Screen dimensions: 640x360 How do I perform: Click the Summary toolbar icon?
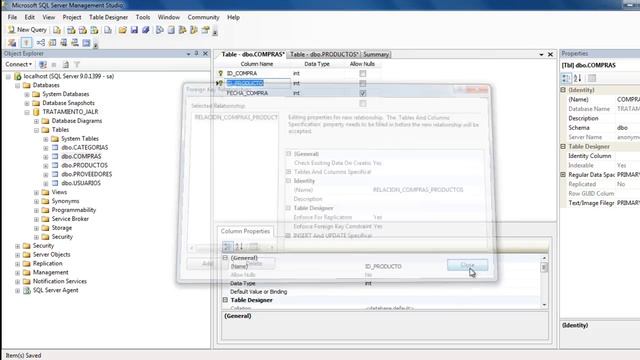pos(171,30)
